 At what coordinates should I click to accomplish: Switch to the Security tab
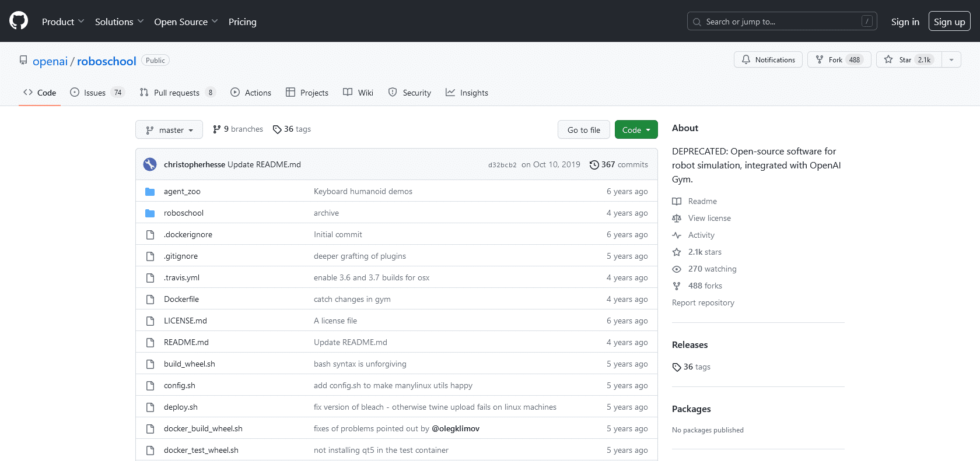(x=409, y=92)
